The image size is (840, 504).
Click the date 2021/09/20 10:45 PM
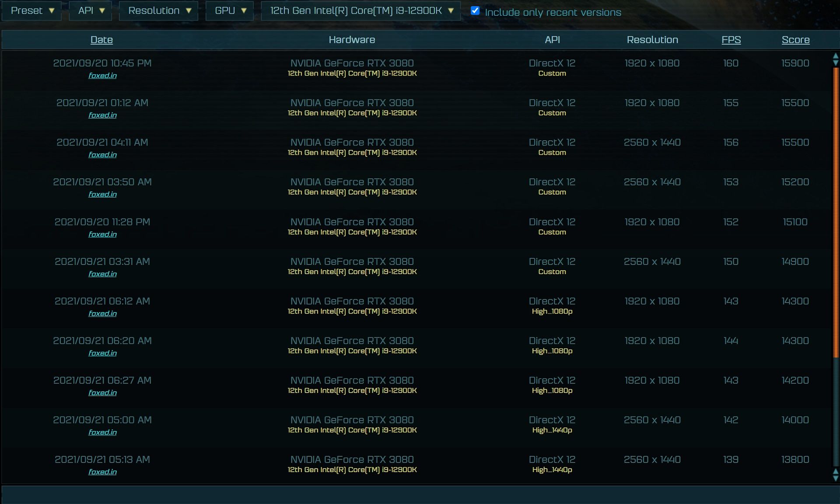(x=102, y=63)
